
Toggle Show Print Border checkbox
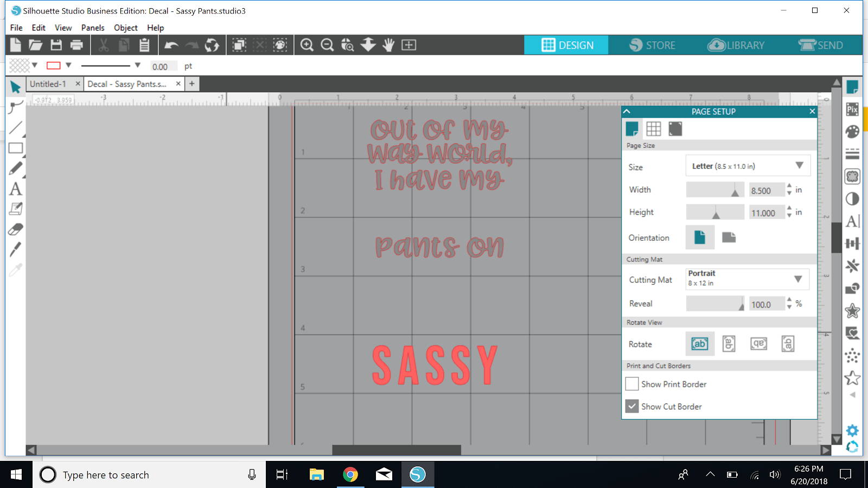click(632, 384)
